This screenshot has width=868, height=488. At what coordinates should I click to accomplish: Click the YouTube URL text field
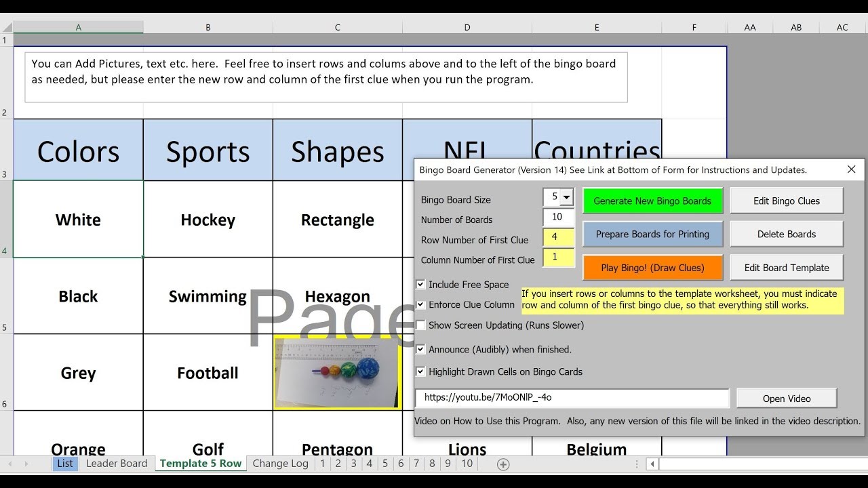572,398
